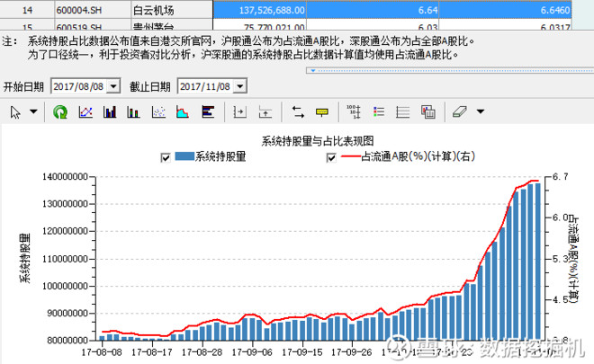
Task: Click the swap axes arrows icon
Action: point(298,112)
